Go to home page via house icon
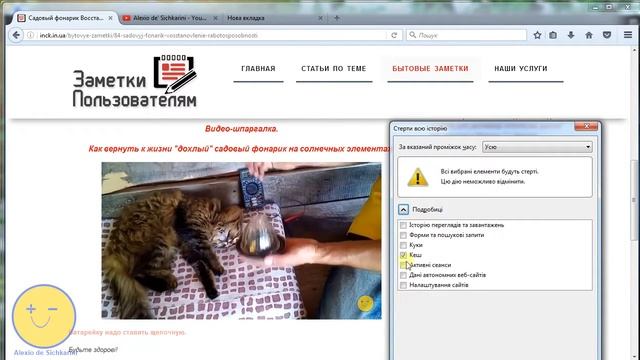This screenshot has width=640, height=360. [x=589, y=35]
